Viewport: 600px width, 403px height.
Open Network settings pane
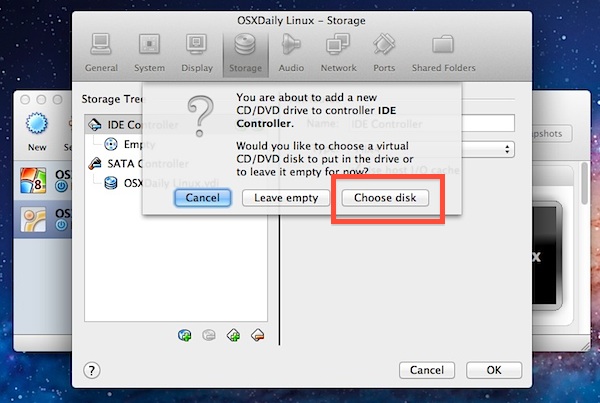click(338, 52)
